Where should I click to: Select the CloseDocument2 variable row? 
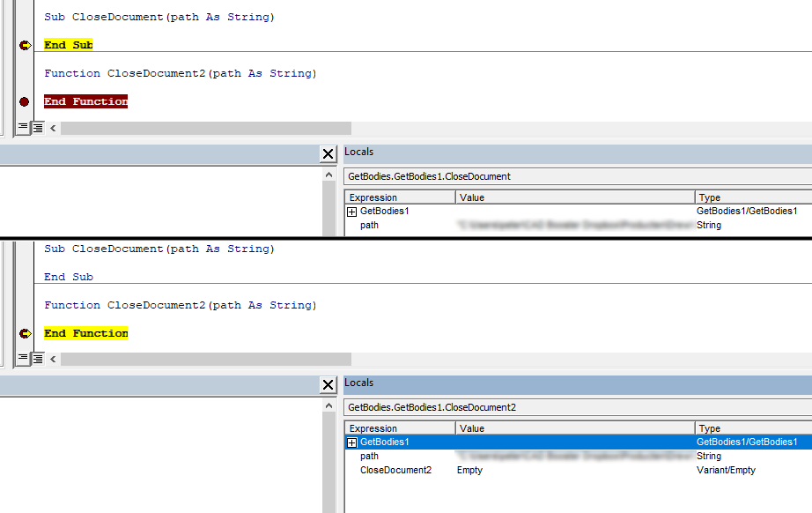coord(395,470)
